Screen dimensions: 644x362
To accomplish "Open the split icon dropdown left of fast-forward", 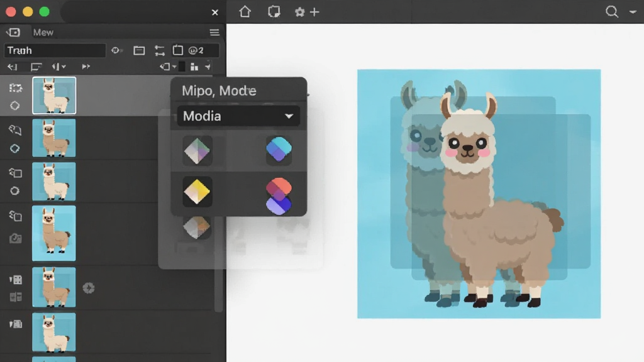I will [x=58, y=67].
